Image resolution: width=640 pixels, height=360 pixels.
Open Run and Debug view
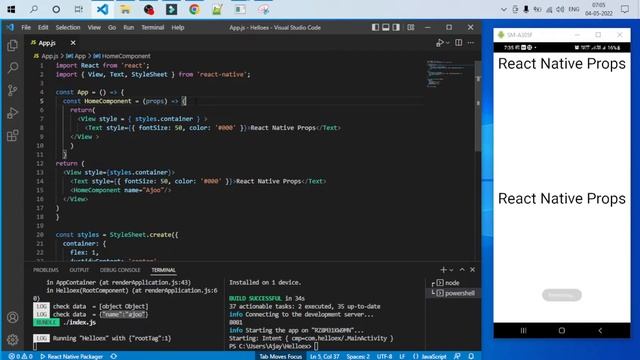tap(13, 113)
